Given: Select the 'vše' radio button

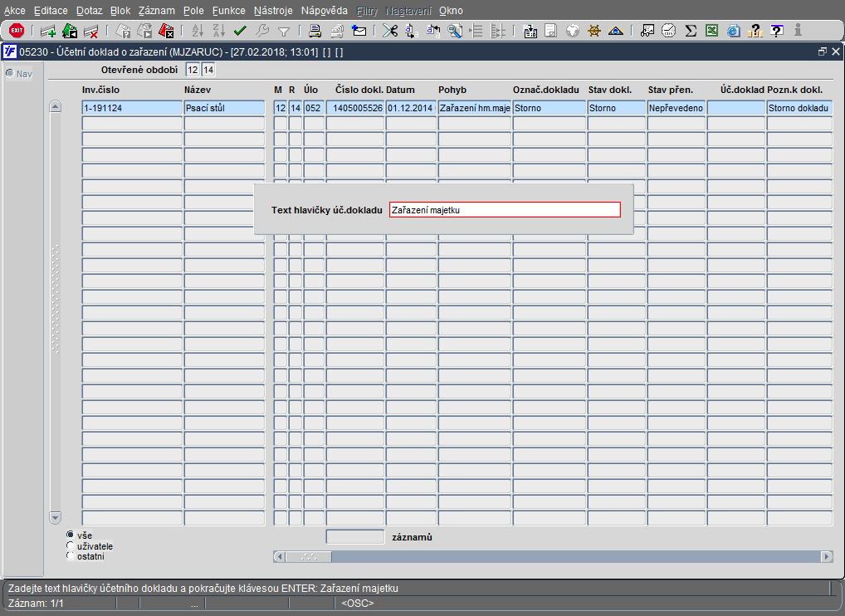Looking at the screenshot, I should (x=70, y=535).
